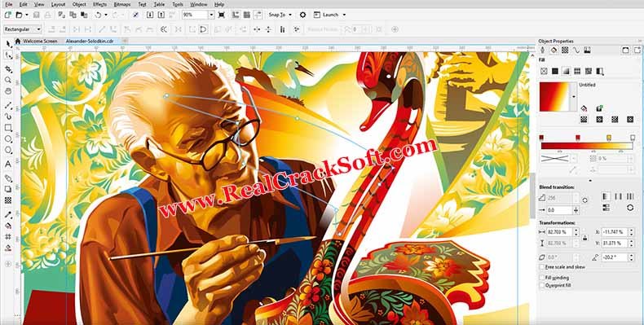Select the Ellipse tool

[x=8, y=138]
